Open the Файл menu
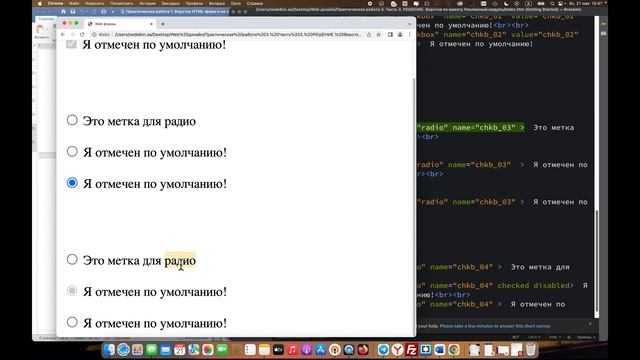 [x=74, y=4]
